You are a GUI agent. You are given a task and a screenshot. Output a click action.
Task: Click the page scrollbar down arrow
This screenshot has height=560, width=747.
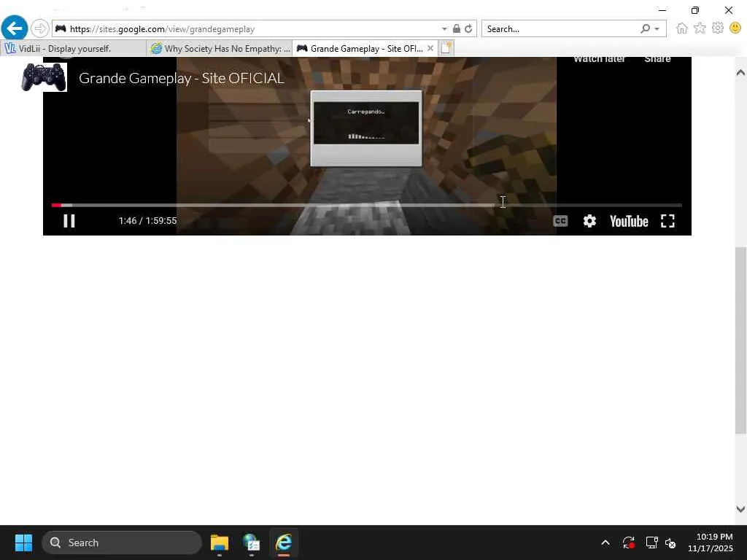click(740, 509)
